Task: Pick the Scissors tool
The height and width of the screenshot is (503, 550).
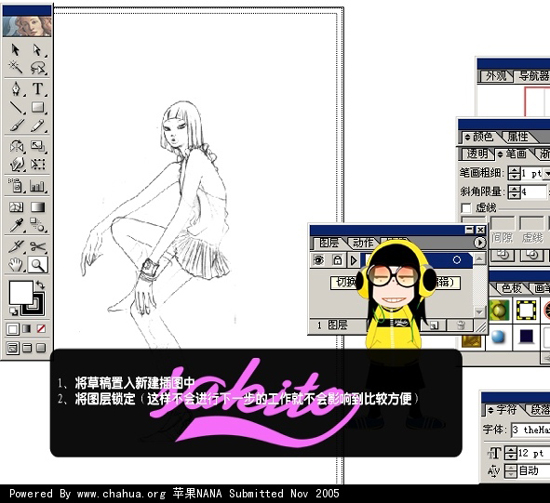Action: tap(38, 247)
